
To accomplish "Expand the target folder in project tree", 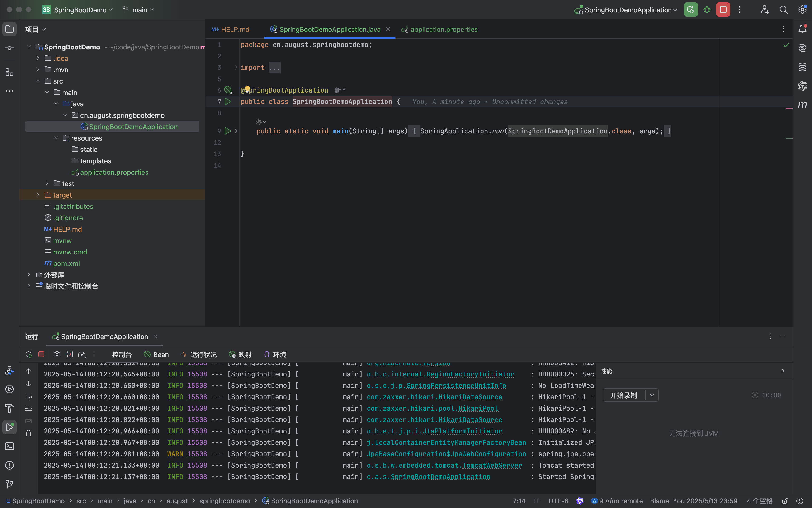I will [38, 195].
